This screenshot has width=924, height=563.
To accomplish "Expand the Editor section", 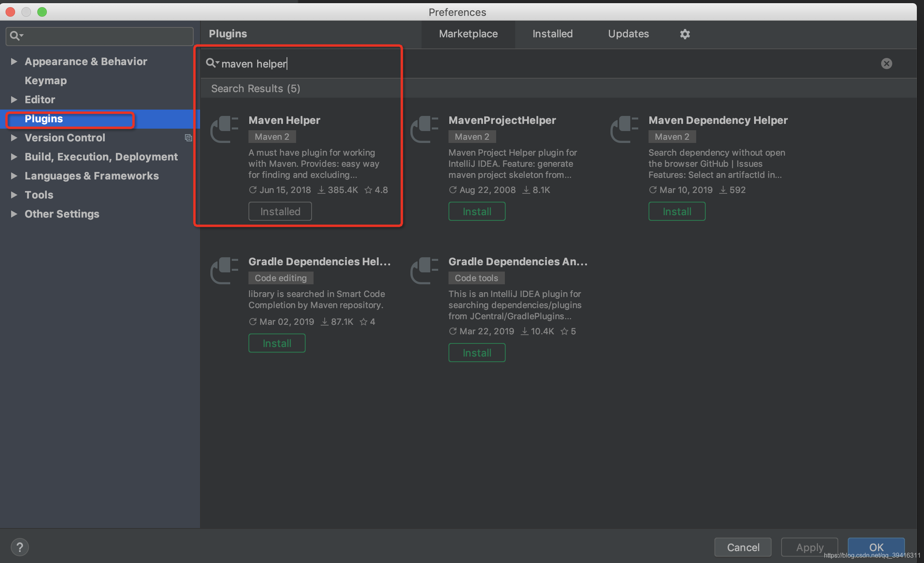I will (14, 100).
